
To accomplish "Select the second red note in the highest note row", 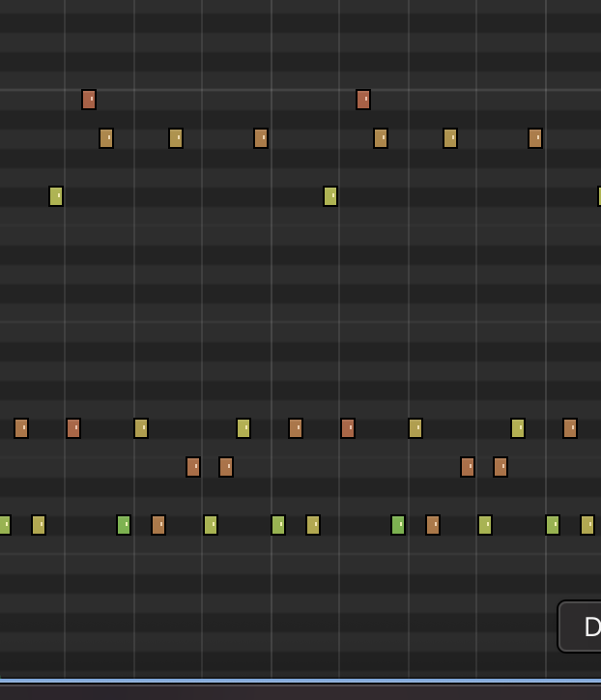I will (363, 100).
